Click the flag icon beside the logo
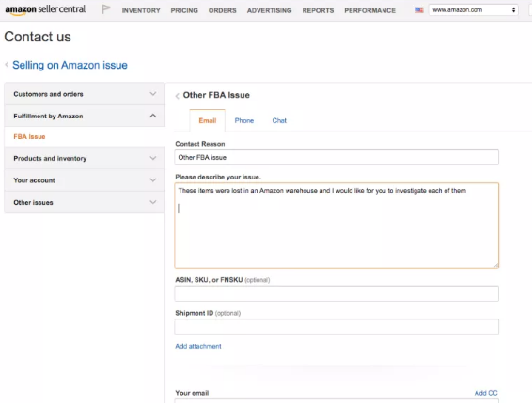Image resolution: width=532 pixels, height=405 pixels. 106,9
